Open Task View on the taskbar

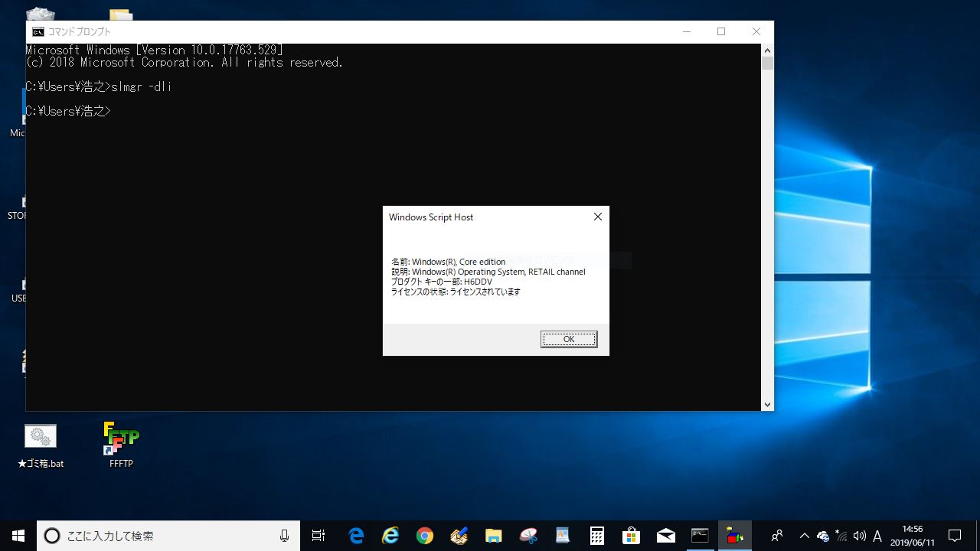[x=318, y=536]
